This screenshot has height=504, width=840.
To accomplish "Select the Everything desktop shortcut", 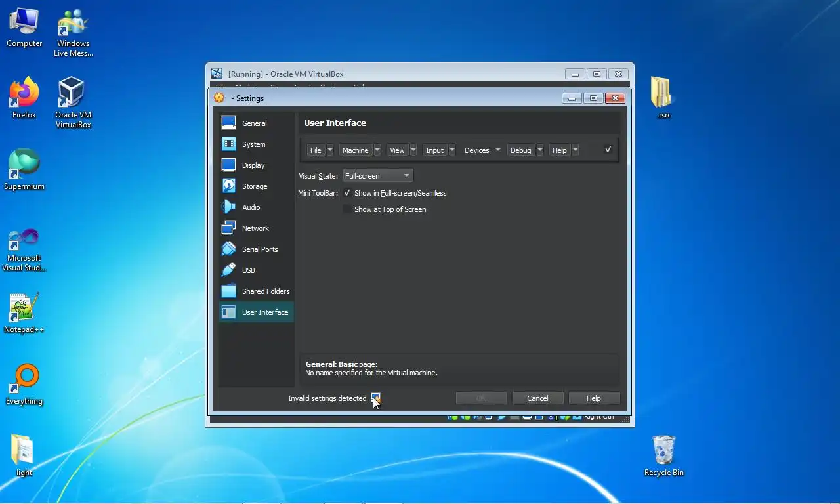I will tap(24, 385).
